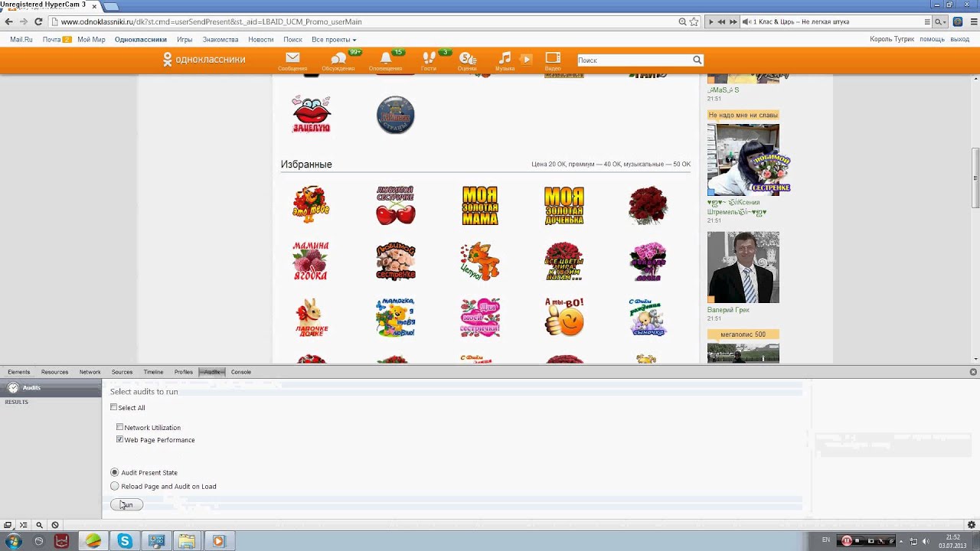Enable Network Utilization audit
This screenshot has width=980, height=551.
119,427
